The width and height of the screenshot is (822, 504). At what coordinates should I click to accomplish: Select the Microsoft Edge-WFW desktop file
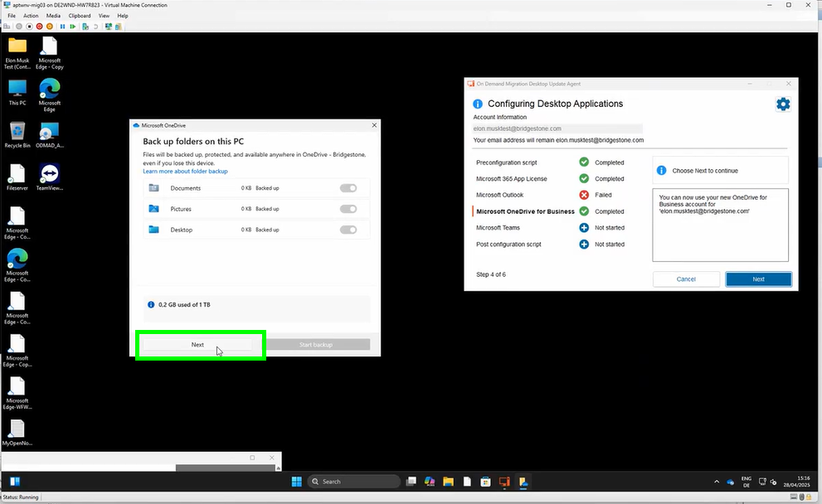(x=17, y=394)
